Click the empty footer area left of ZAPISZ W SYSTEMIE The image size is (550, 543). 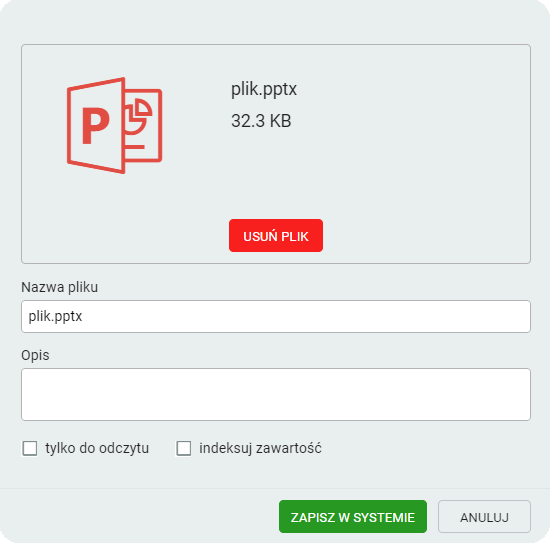tap(140, 517)
